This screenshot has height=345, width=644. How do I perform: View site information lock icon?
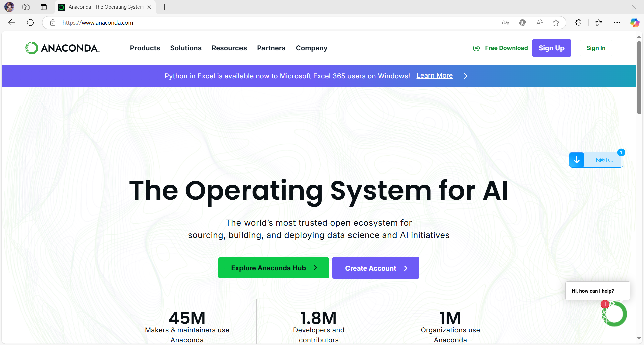[53, 23]
